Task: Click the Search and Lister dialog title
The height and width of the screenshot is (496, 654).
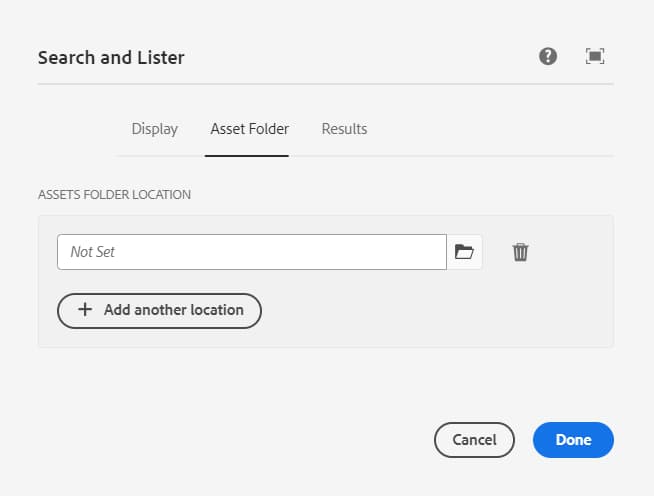Action: (x=111, y=57)
